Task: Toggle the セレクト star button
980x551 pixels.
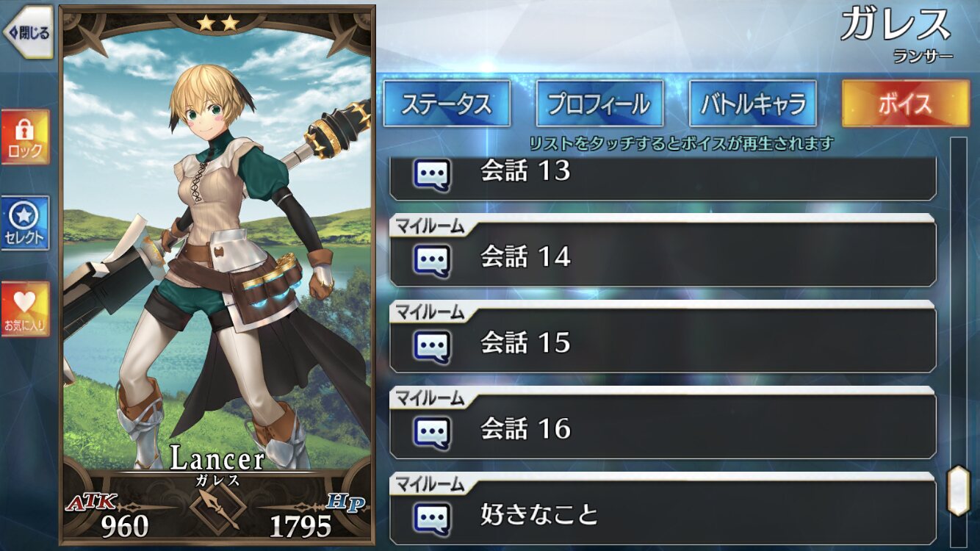Action: point(26,223)
